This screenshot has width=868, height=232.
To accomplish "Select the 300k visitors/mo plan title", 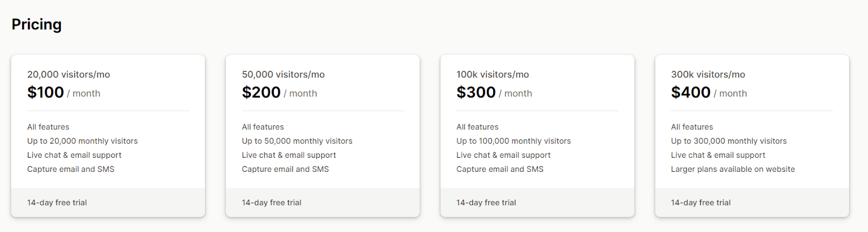I will (708, 74).
